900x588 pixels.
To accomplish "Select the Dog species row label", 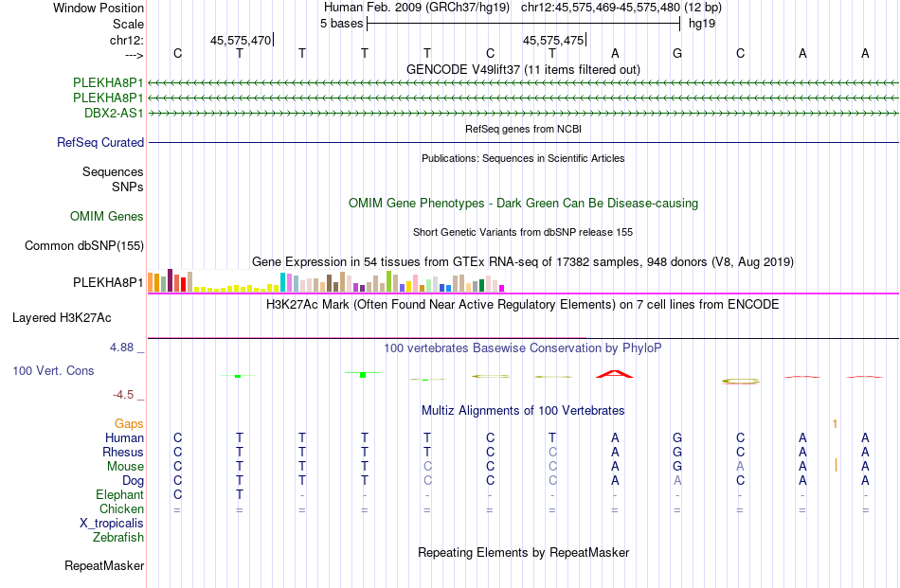I will point(133,481).
